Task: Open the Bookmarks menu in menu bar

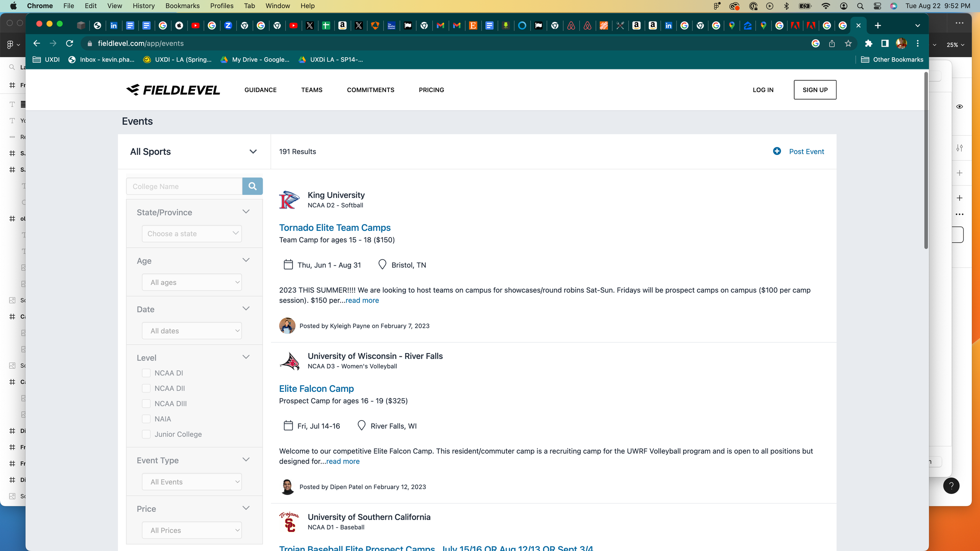Action: (x=182, y=6)
